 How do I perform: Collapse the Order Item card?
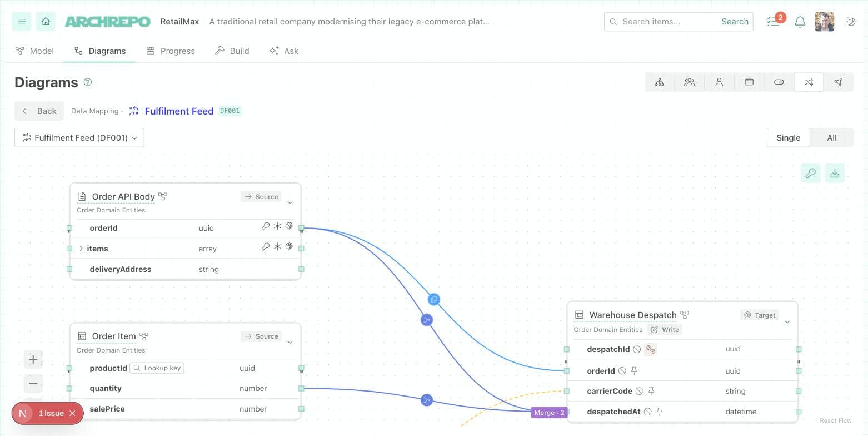pyautogui.click(x=290, y=343)
